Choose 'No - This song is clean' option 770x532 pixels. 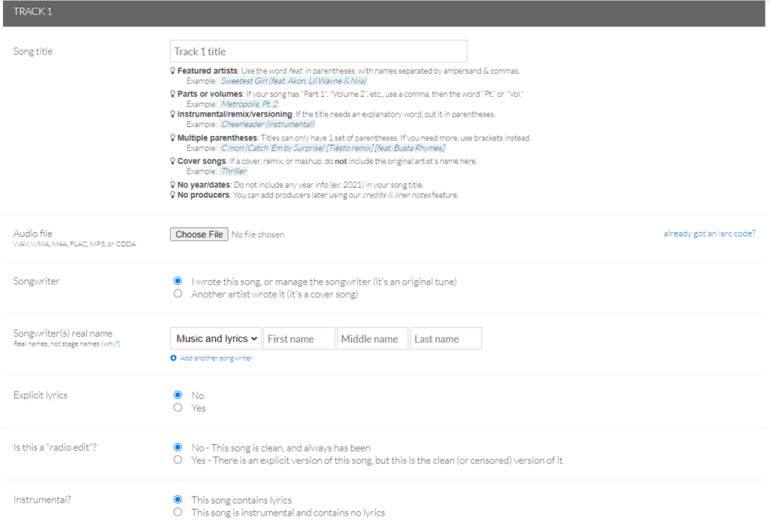(178, 447)
